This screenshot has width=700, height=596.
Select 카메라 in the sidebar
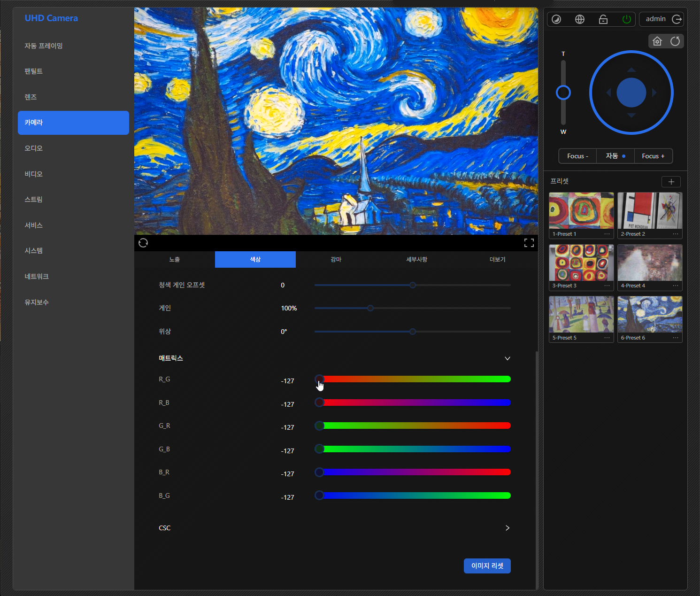pyautogui.click(x=73, y=123)
